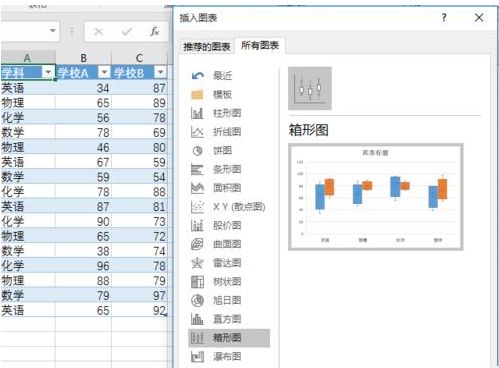The image size is (499, 368).
Task: Click cell with value 92 in 学校B column
Action: pos(139,310)
